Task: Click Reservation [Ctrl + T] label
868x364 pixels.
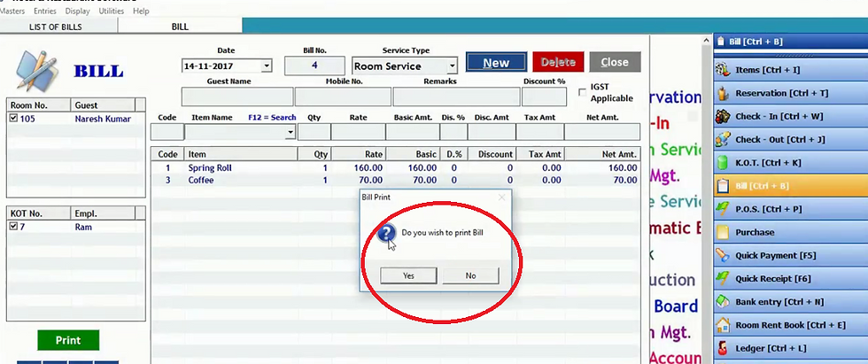Action: [781, 94]
